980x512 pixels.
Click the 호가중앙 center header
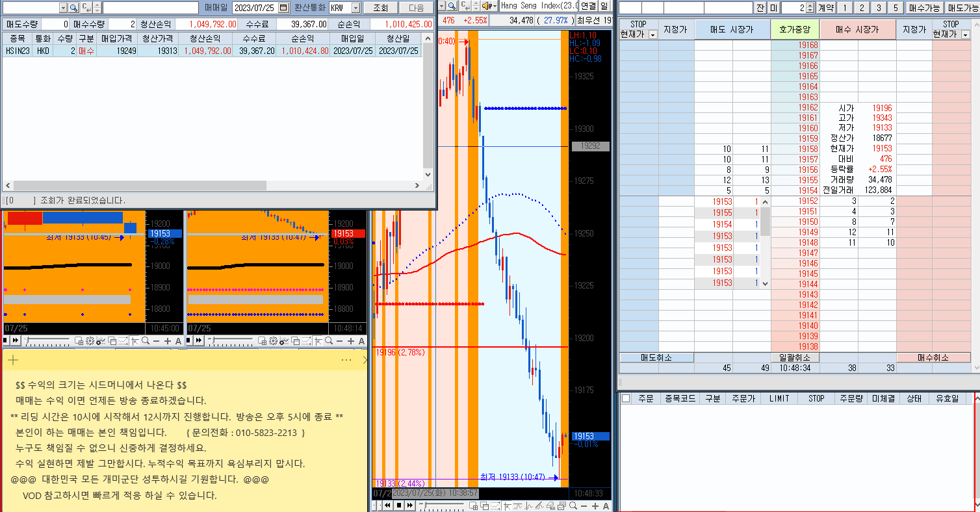tap(795, 30)
